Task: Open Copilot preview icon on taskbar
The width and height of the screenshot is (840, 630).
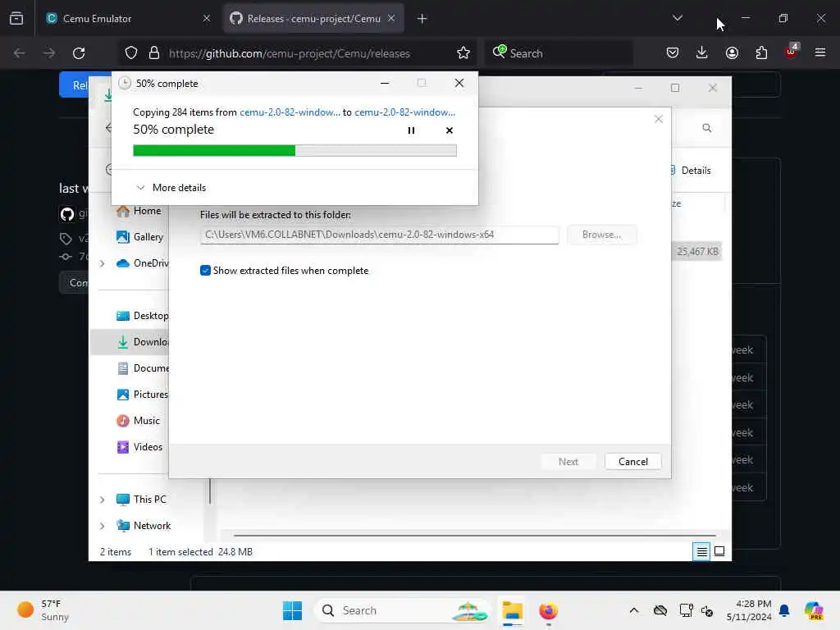Action: pyautogui.click(x=814, y=610)
